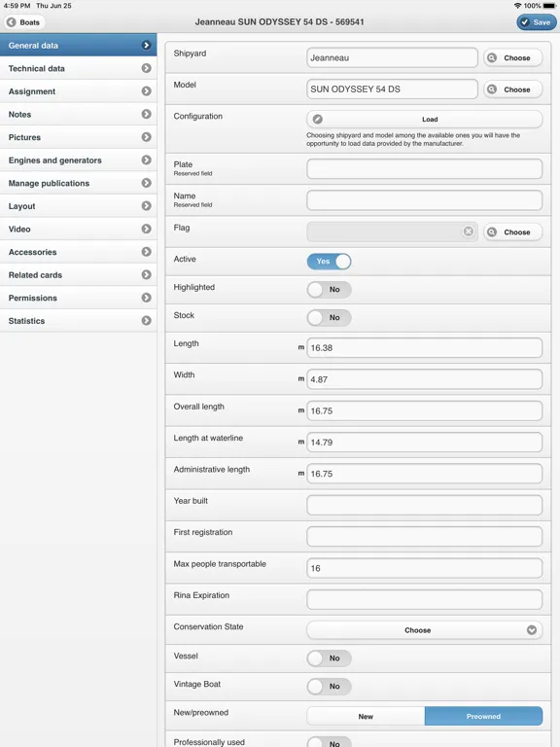Open the Accessories section
This screenshot has height=747, width=560.
click(78, 252)
